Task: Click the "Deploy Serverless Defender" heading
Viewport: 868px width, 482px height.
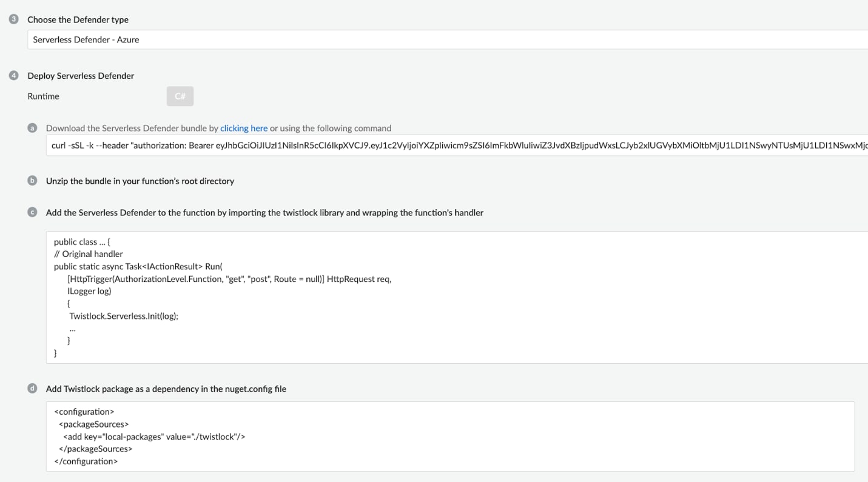Action: pyautogui.click(x=81, y=76)
